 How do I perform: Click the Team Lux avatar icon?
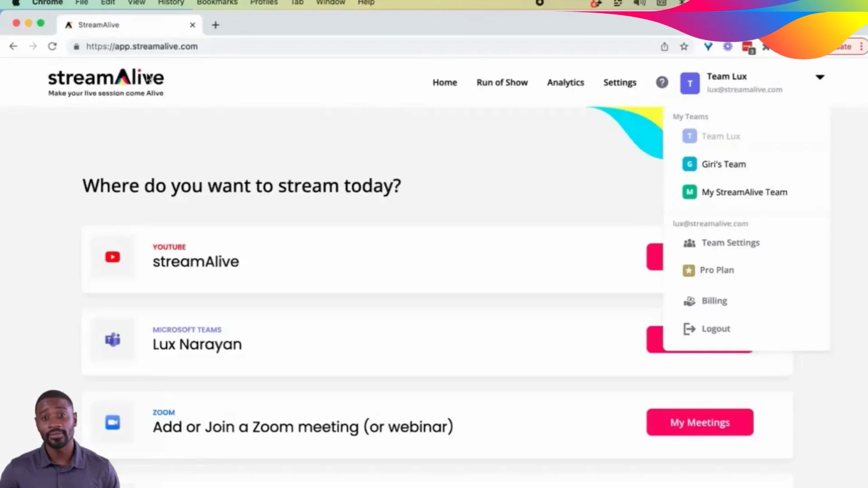coord(689,83)
